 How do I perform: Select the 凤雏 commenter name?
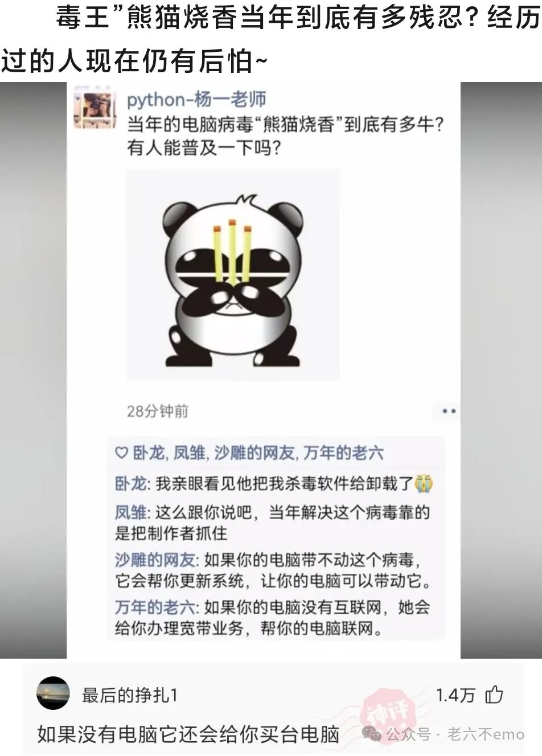pyautogui.click(x=131, y=512)
